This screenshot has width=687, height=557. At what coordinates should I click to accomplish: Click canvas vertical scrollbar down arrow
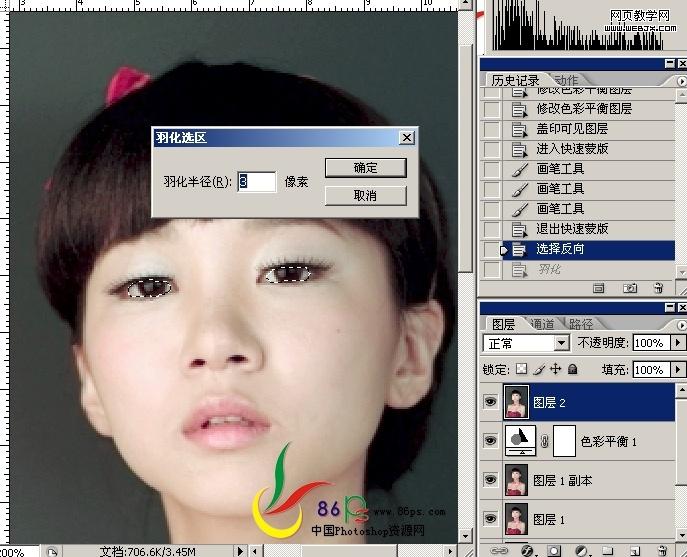pyautogui.click(x=465, y=536)
